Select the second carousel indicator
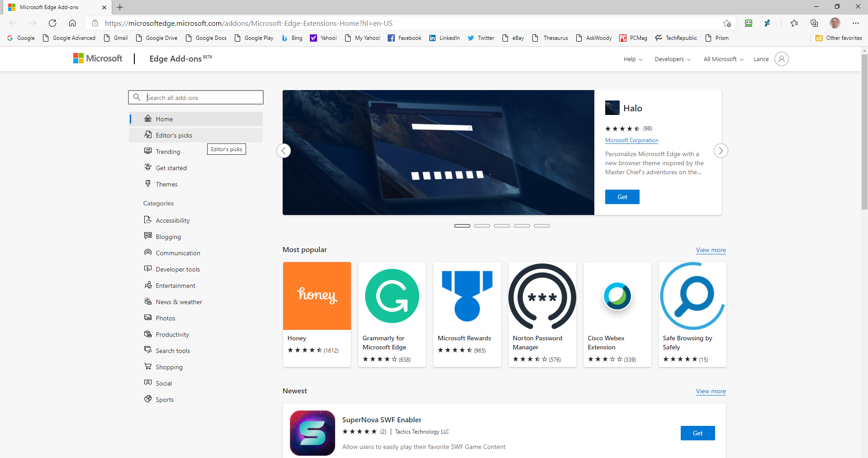Image resolution: width=868 pixels, height=458 pixels. click(482, 225)
